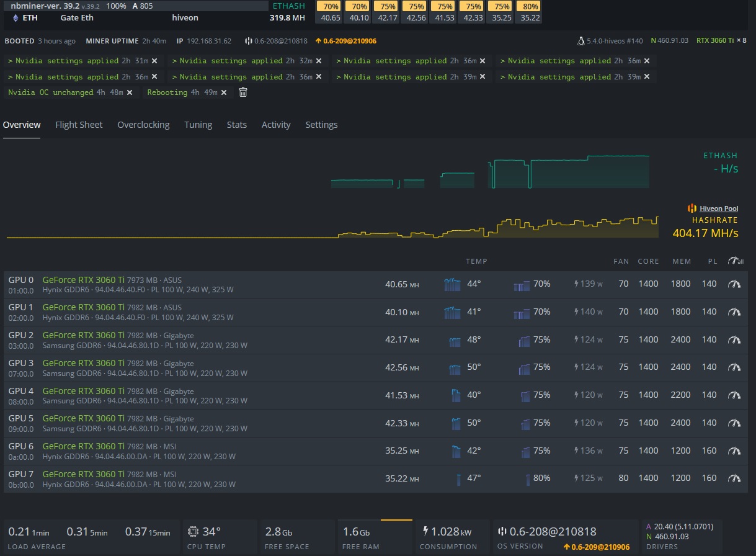Image resolution: width=756 pixels, height=556 pixels.
Task: Close the Nvidia OC unchanged message
Action: coord(130,92)
